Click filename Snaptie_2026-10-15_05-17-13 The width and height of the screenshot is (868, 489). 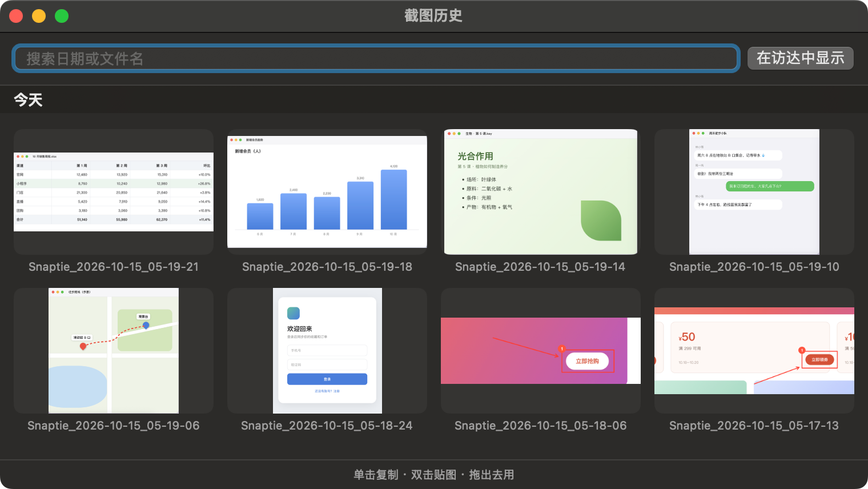point(754,426)
